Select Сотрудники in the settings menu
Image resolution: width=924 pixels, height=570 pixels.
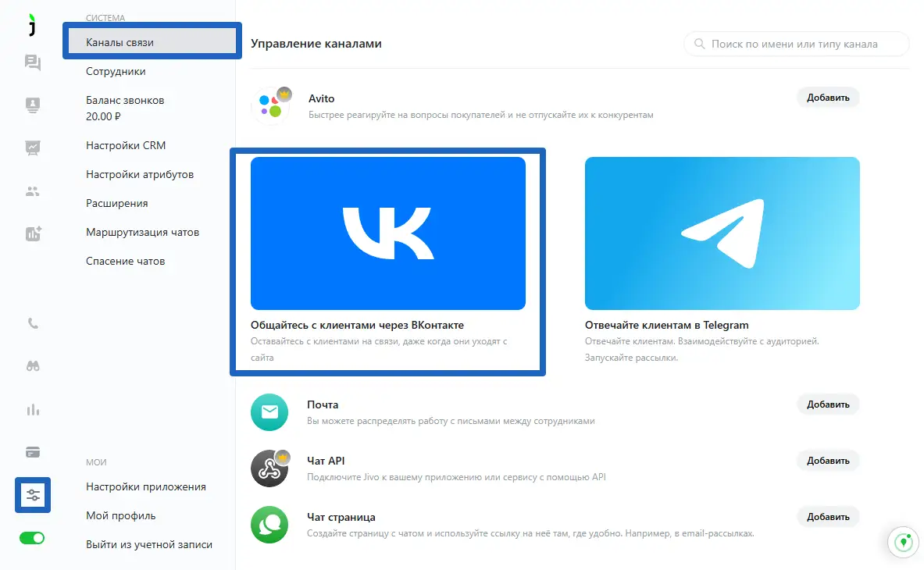(116, 71)
